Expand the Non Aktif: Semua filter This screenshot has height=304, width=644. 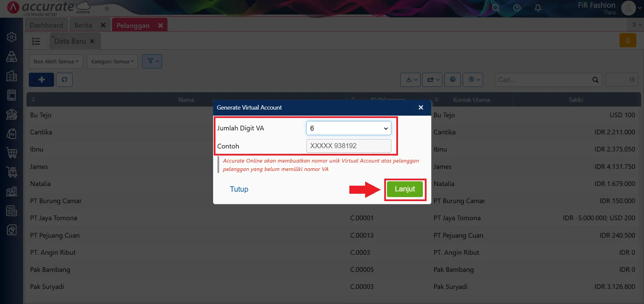coord(56,62)
